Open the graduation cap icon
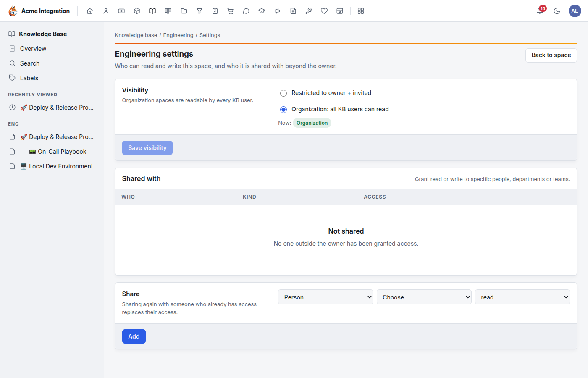 262,11
